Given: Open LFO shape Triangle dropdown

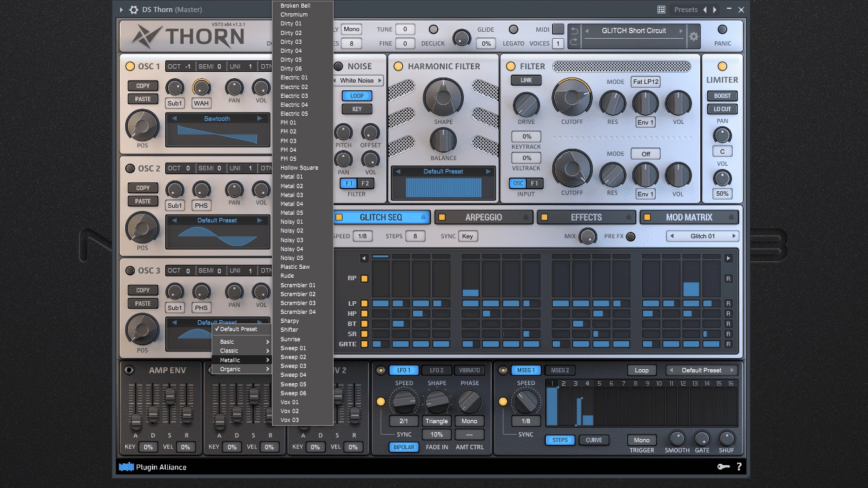Looking at the screenshot, I should pos(437,421).
